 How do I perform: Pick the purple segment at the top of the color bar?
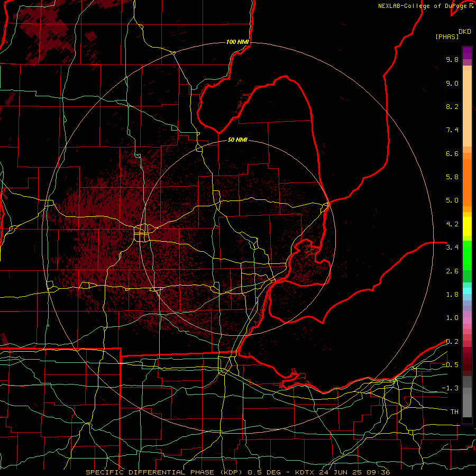click(x=467, y=53)
